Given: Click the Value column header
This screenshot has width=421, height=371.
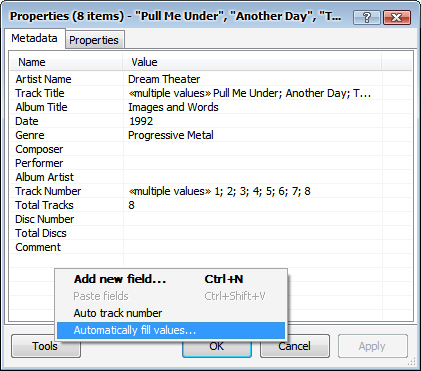Looking at the screenshot, I should coord(252,62).
